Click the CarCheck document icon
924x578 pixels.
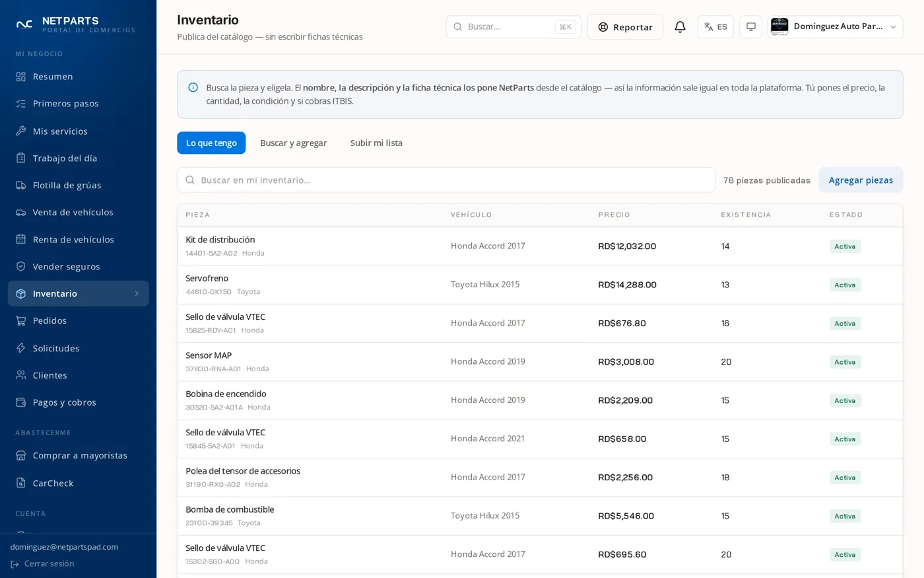tap(21, 483)
